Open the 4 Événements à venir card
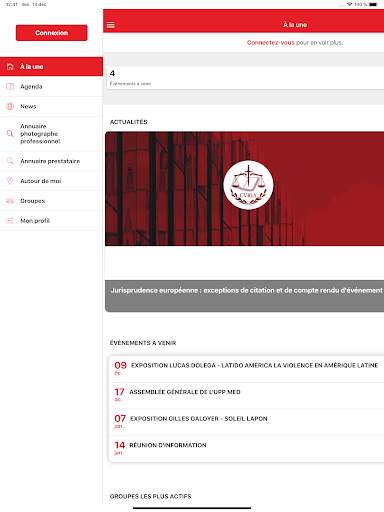The image size is (384, 512). click(245, 78)
